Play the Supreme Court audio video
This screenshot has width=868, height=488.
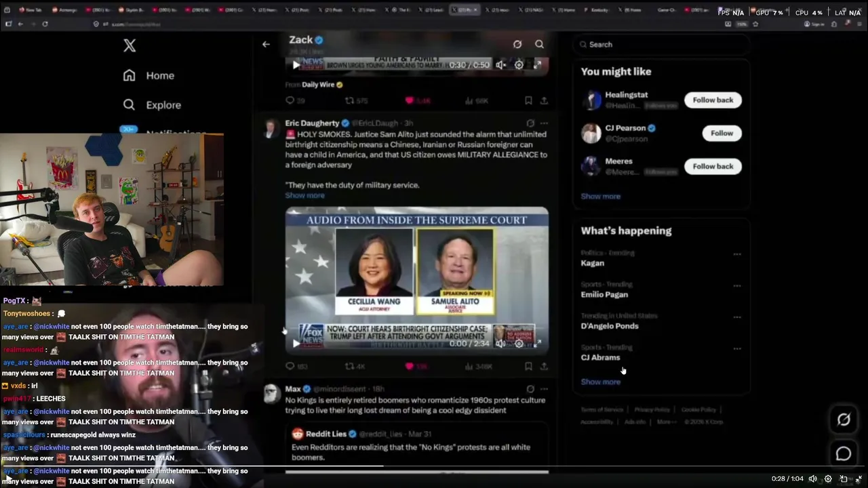click(296, 344)
